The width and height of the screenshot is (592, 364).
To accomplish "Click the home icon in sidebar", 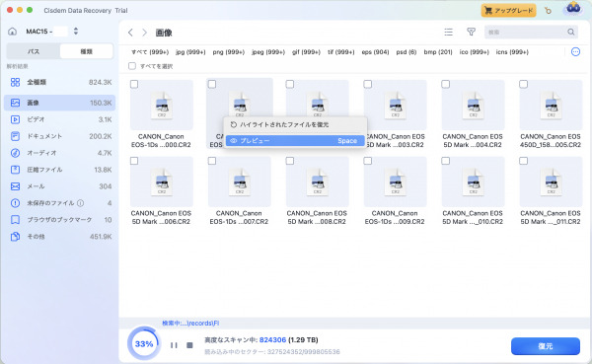I will pos(12,32).
